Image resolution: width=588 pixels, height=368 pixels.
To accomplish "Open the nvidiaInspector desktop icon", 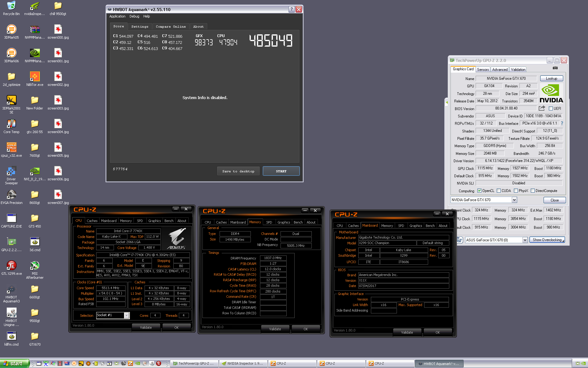I will click(x=35, y=8).
